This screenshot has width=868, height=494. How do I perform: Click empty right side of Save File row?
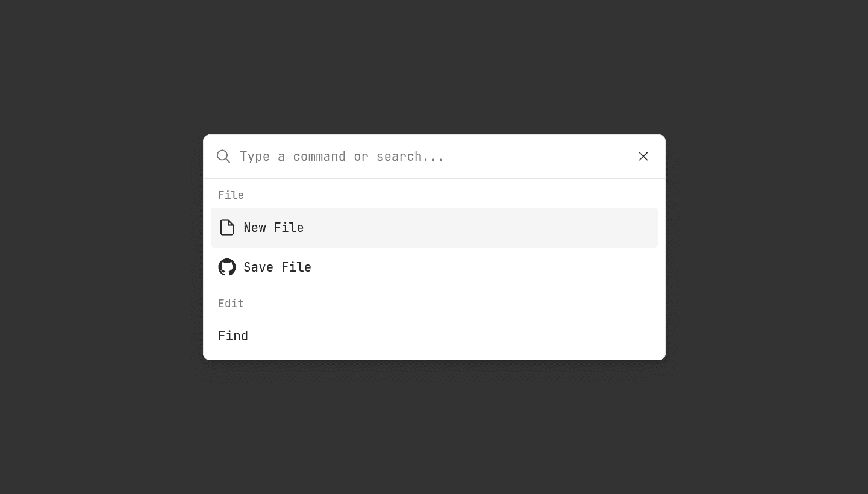point(572,267)
